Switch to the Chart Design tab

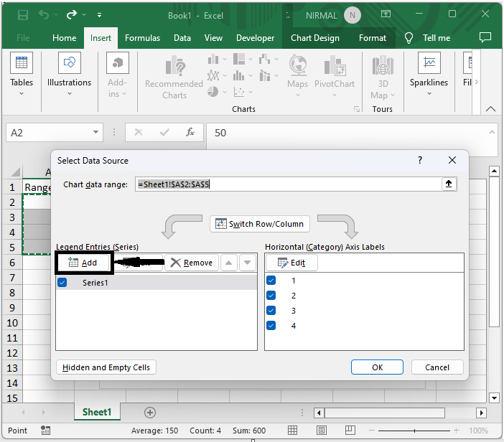click(x=315, y=38)
